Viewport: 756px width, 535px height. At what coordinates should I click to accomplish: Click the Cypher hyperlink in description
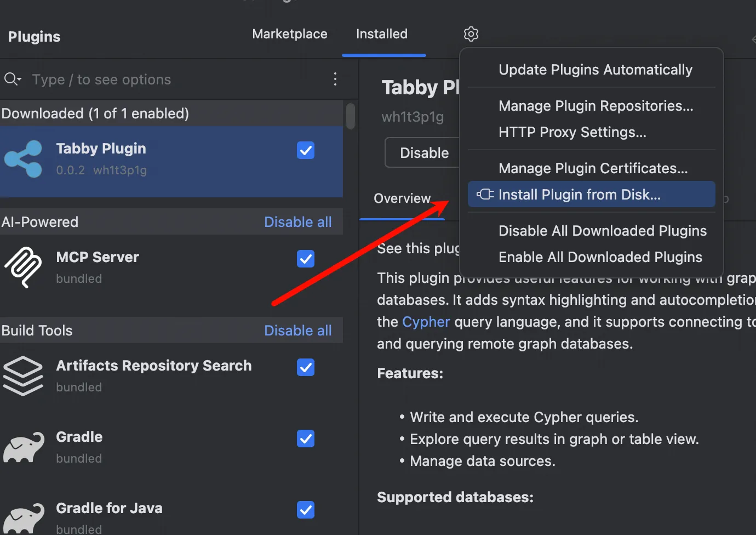pos(426,322)
